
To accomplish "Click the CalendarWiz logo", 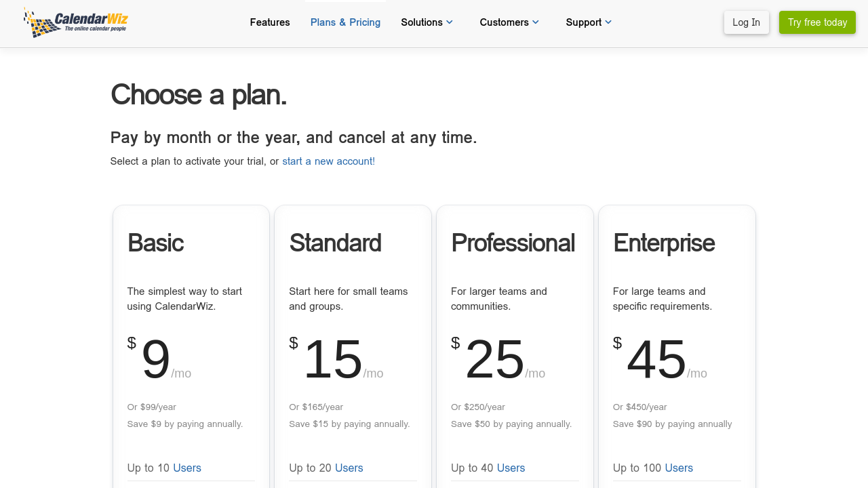I will point(76,22).
